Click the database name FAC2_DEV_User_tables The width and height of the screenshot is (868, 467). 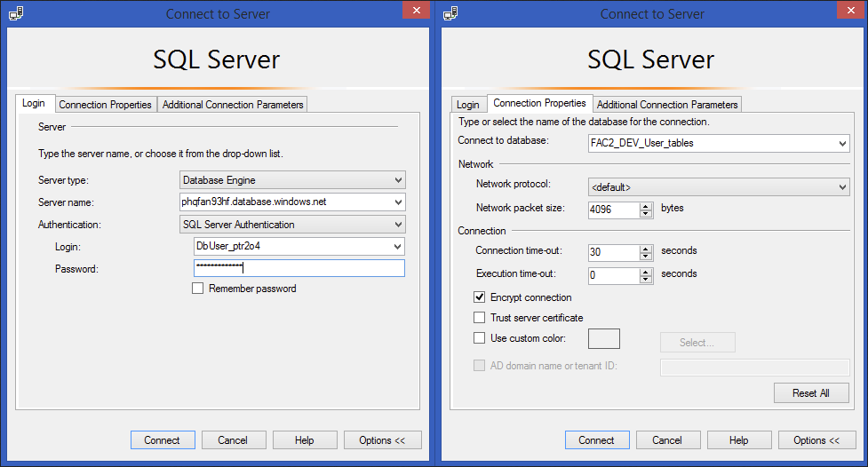point(642,143)
